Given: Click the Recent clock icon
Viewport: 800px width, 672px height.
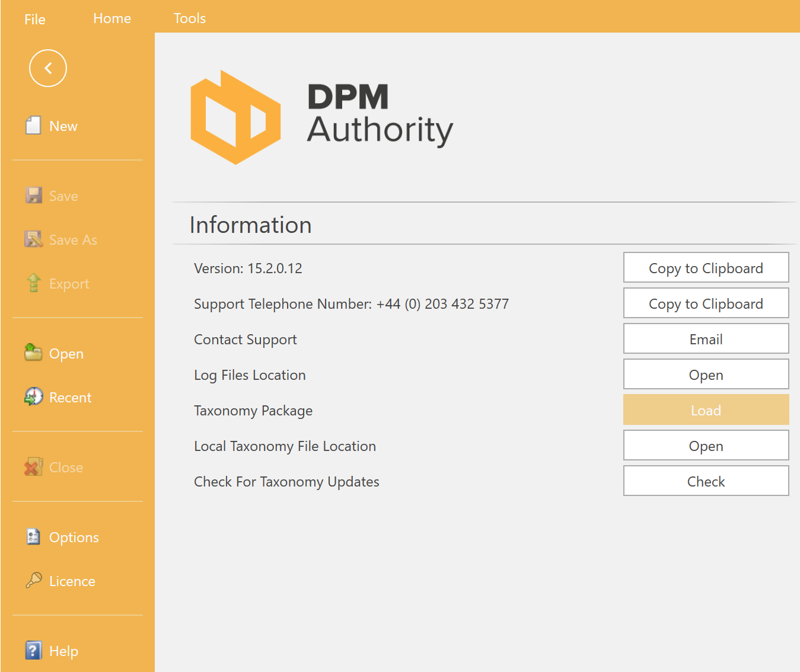Looking at the screenshot, I should (x=33, y=396).
